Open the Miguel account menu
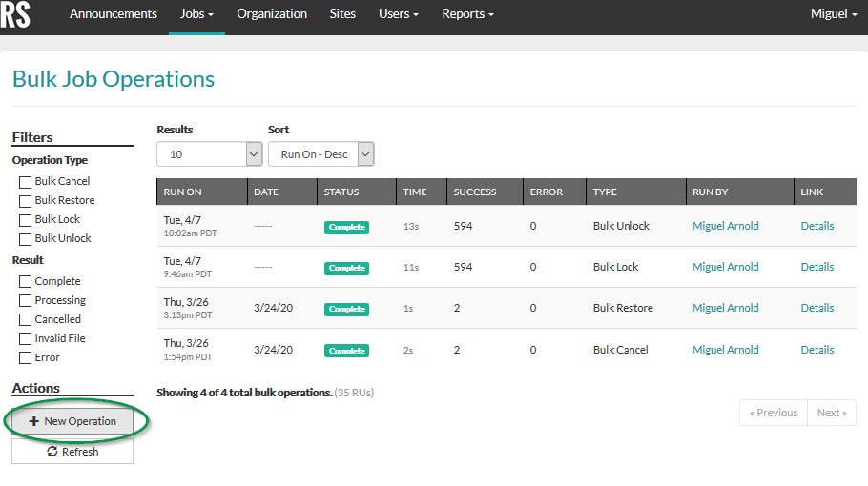 834,14
